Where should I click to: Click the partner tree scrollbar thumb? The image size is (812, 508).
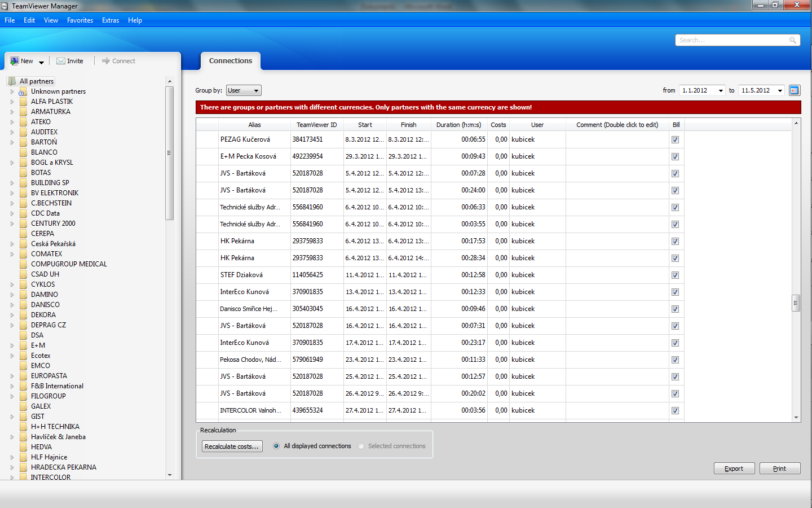point(169,153)
